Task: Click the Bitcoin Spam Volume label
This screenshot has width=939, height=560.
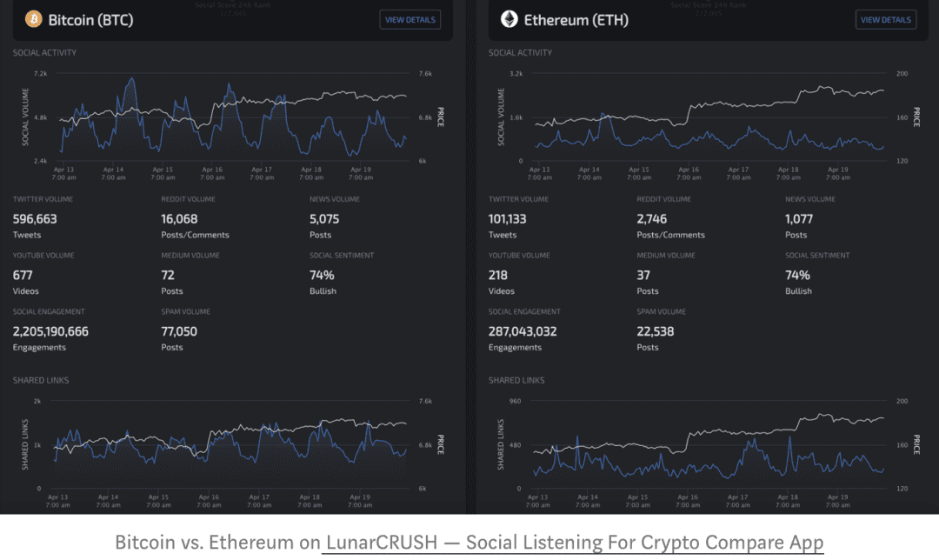Action: (186, 312)
